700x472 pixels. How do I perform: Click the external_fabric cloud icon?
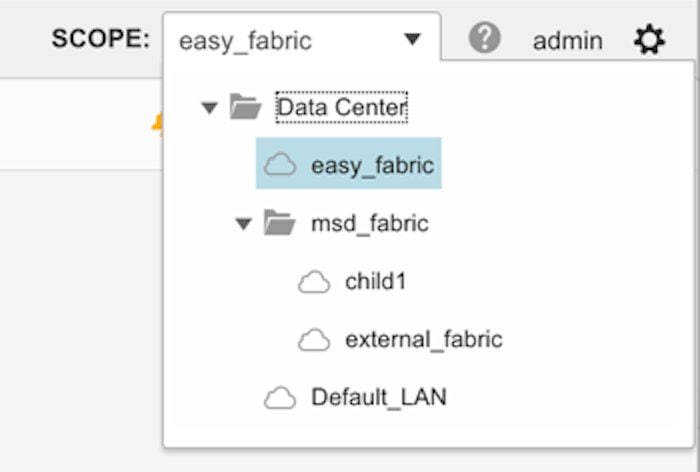coord(314,340)
